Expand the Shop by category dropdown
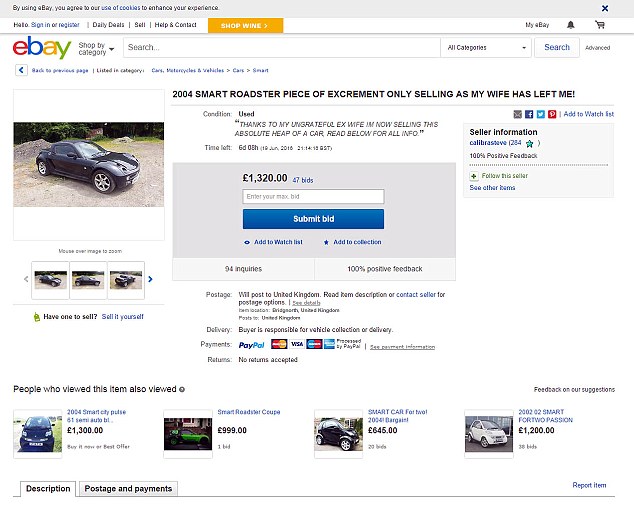This screenshot has height=507, width=634. point(96,49)
